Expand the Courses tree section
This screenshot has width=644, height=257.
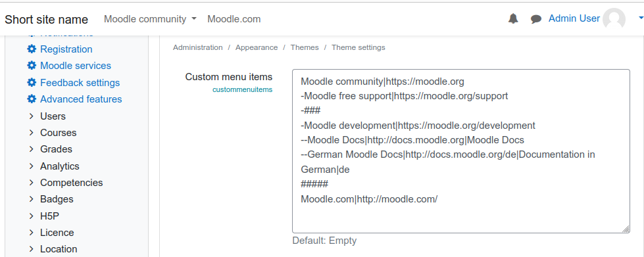pyautogui.click(x=53, y=133)
